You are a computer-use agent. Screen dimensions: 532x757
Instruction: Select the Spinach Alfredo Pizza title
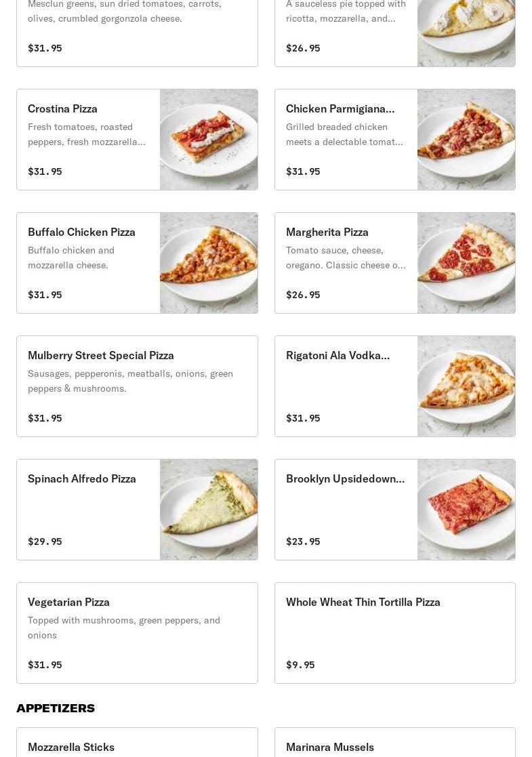click(x=82, y=478)
